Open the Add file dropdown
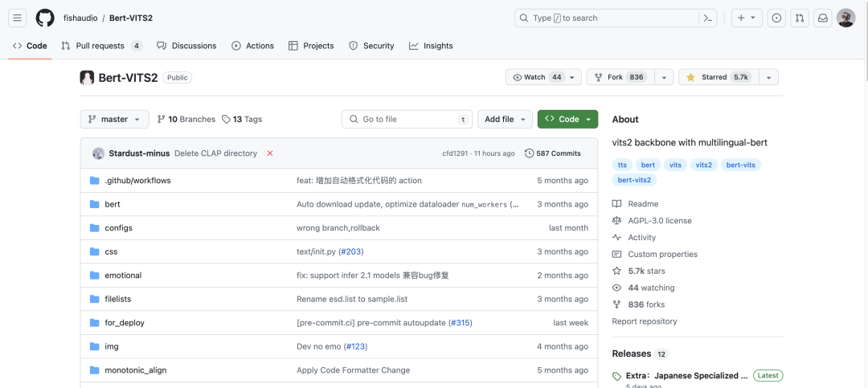868x388 pixels. pyautogui.click(x=505, y=119)
